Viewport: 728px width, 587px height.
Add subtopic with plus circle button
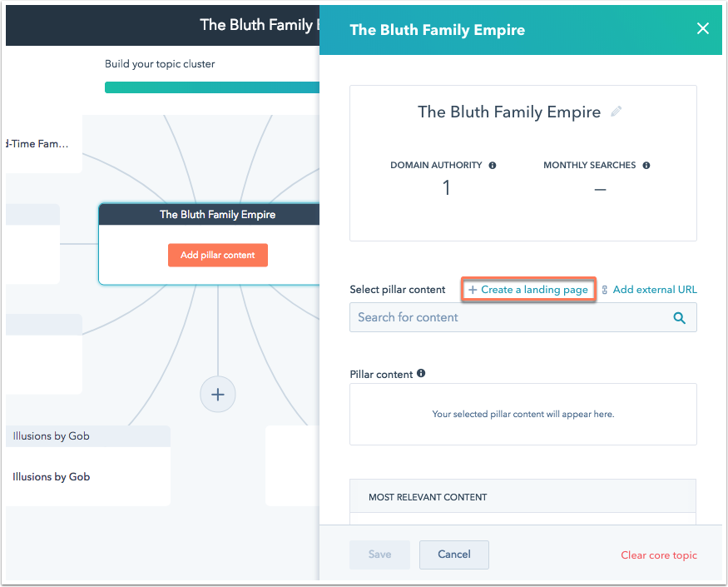[218, 395]
